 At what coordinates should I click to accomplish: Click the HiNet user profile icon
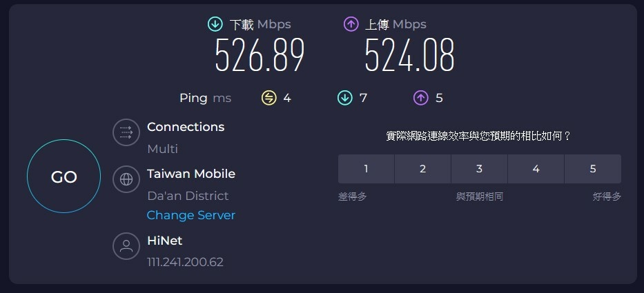[x=126, y=246]
